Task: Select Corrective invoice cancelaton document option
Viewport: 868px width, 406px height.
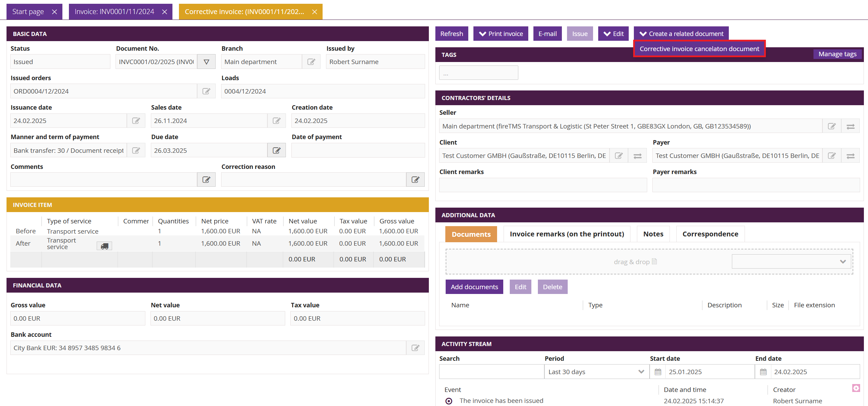Action: pyautogui.click(x=699, y=49)
